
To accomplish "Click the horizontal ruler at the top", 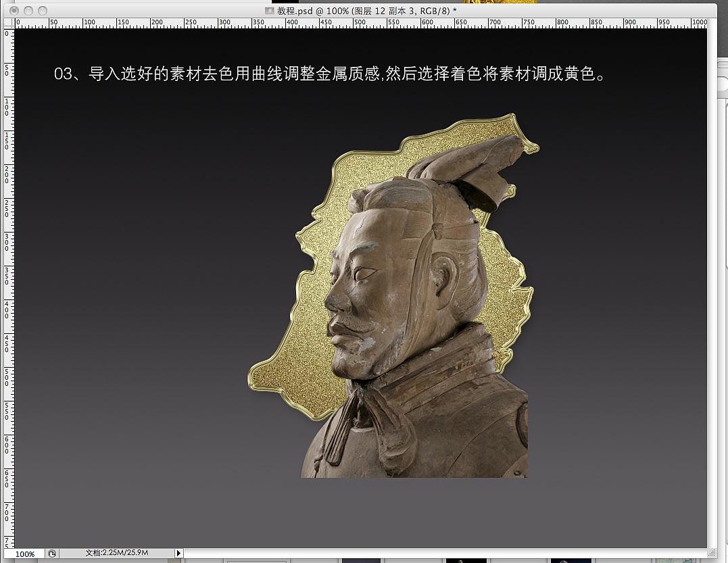I will (361, 23).
